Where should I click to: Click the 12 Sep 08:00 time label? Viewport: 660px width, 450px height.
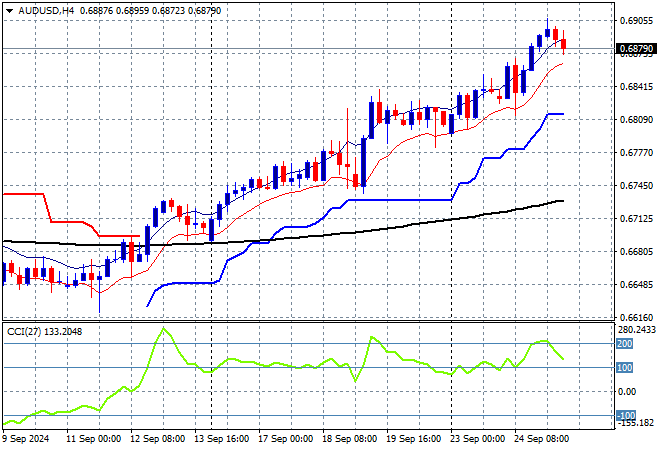[157, 439]
